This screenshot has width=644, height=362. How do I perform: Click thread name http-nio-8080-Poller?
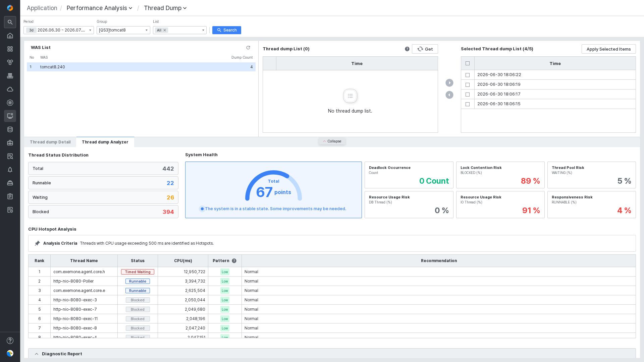tap(73, 281)
